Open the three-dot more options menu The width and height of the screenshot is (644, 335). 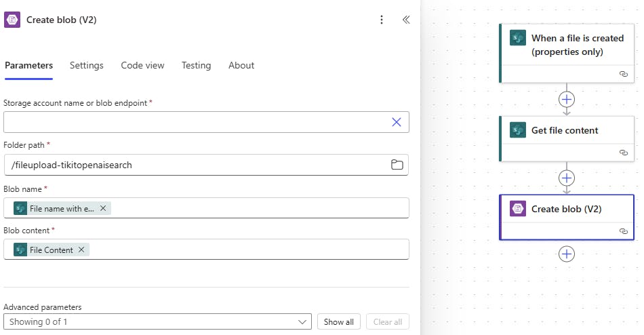point(382,20)
